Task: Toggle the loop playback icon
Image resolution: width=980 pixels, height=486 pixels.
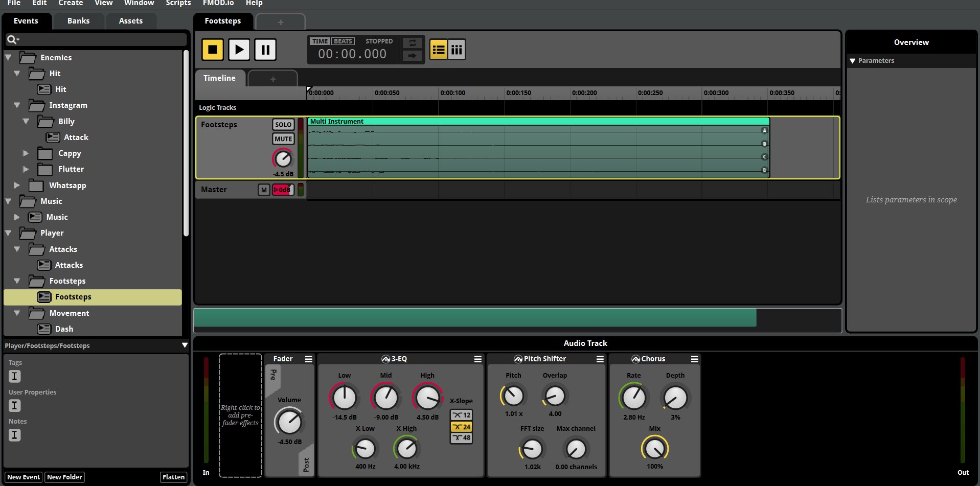Action: [412, 43]
